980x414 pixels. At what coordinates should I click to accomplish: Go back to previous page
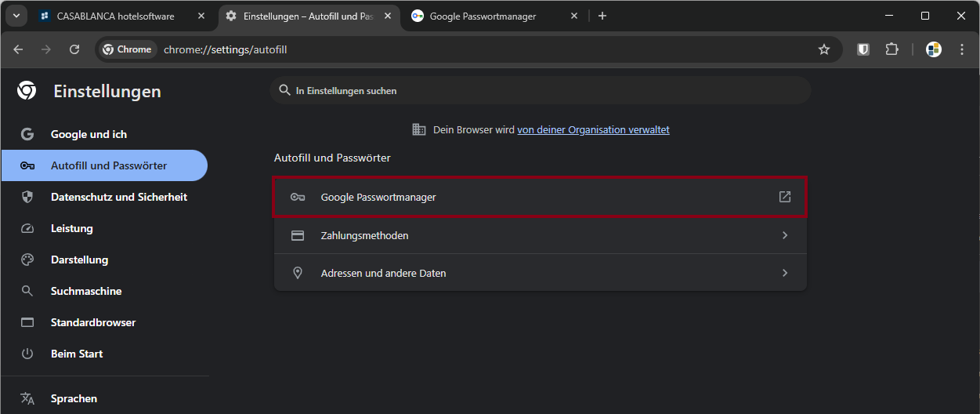click(18, 49)
